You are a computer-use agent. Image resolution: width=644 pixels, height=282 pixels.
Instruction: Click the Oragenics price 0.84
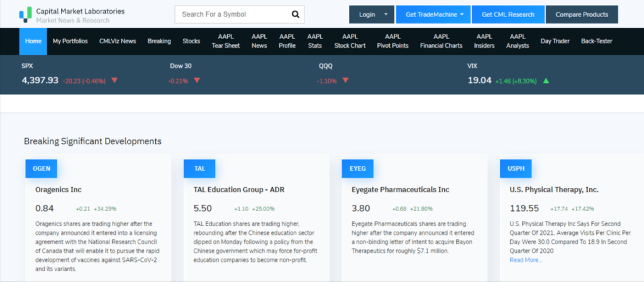[45, 209]
